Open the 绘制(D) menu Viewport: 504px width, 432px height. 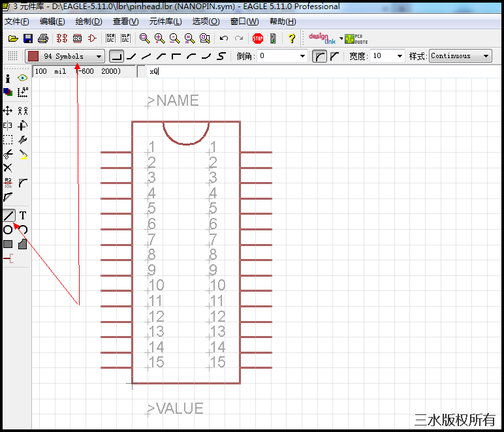coord(88,22)
